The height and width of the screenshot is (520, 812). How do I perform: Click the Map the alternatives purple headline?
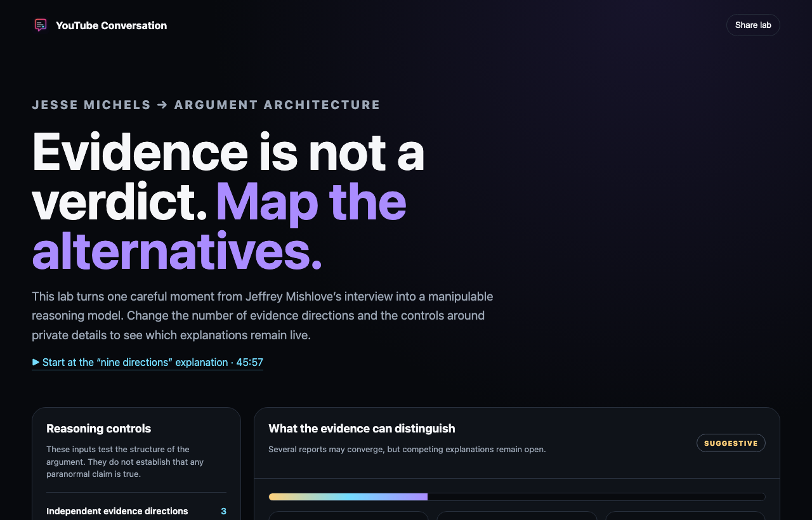[x=219, y=226]
